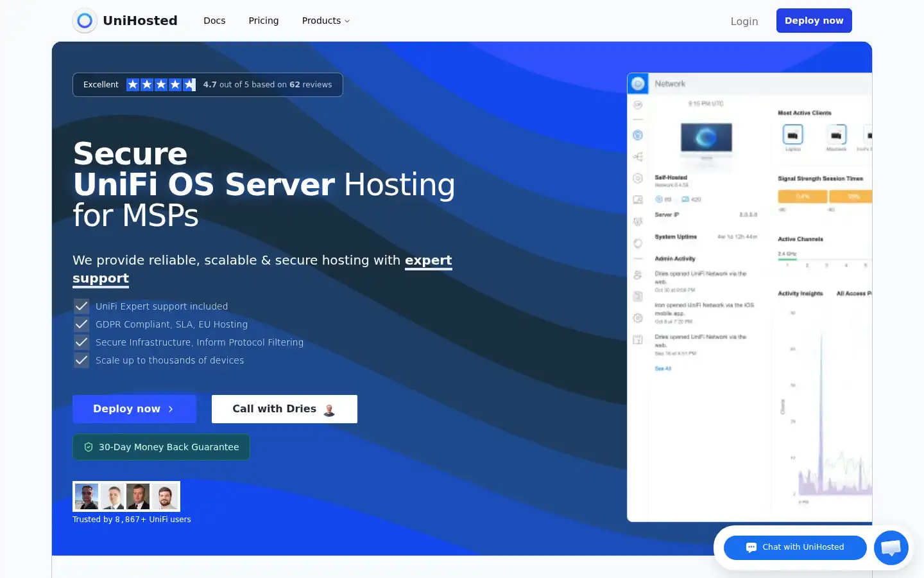The width and height of the screenshot is (924, 578).
Task: Select the text UniFi Expert support included
Action: 162,306
